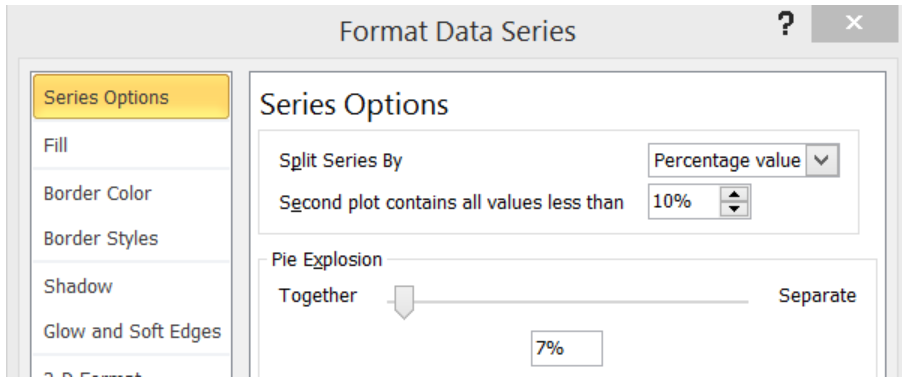Click the 7% pie explosion value box
902x379 pixels.
567,349
